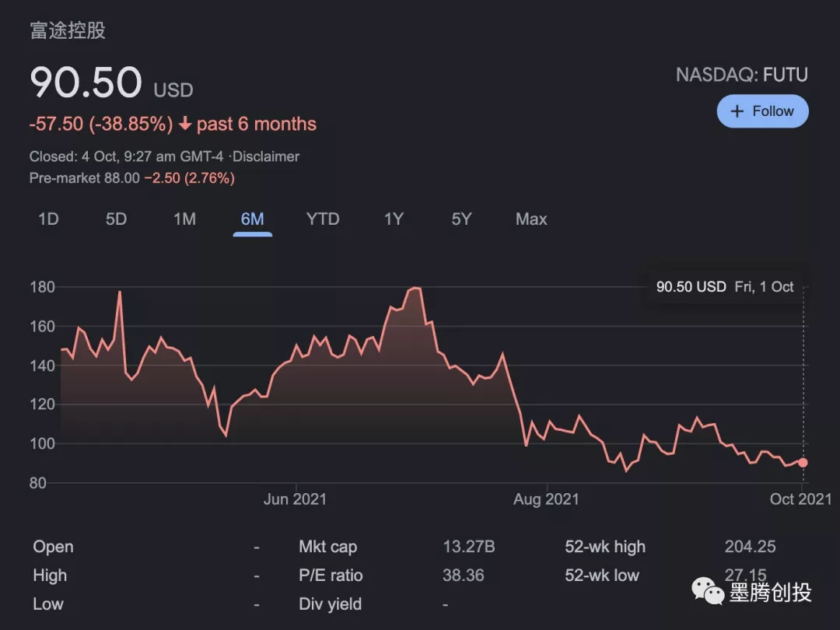This screenshot has width=840, height=630.
Task: Switch to the 1D chart range
Action: coord(48,219)
